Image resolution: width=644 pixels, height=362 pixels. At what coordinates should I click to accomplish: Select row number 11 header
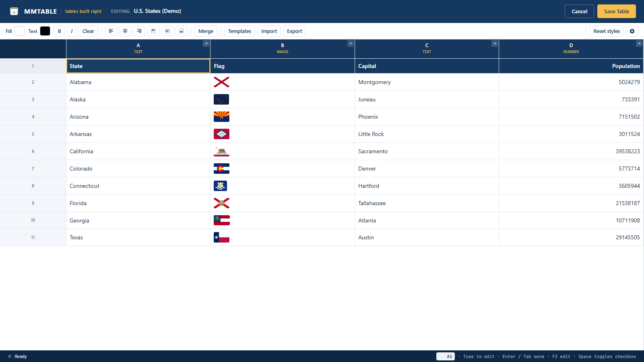(33, 237)
